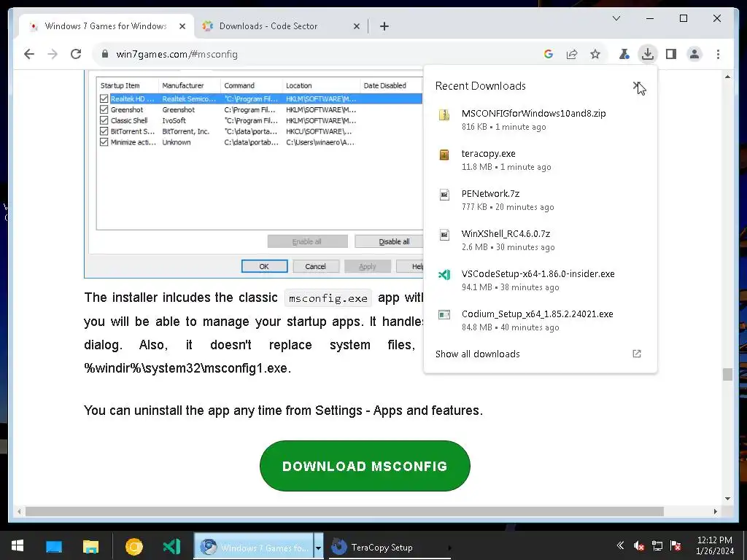Click Show all downloads
This screenshot has height=560, width=747.
(x=477, y=354)
